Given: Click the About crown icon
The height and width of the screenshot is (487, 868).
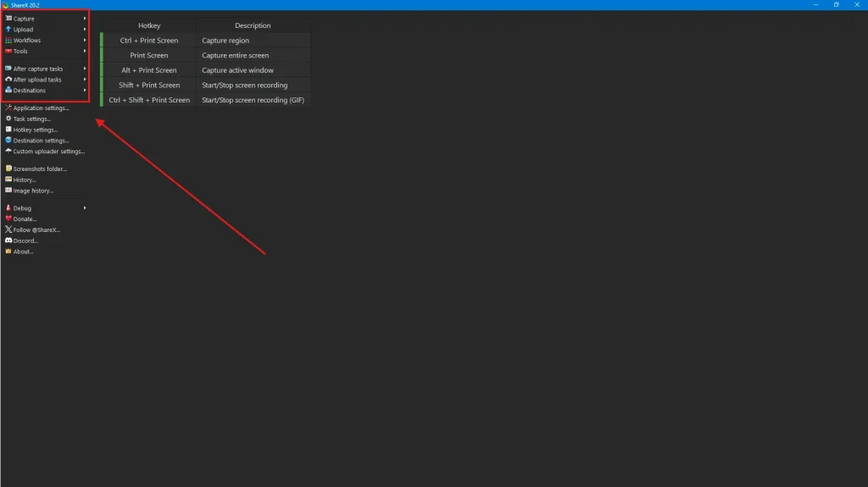Looking at the screenshot, I should coord(8,251).
